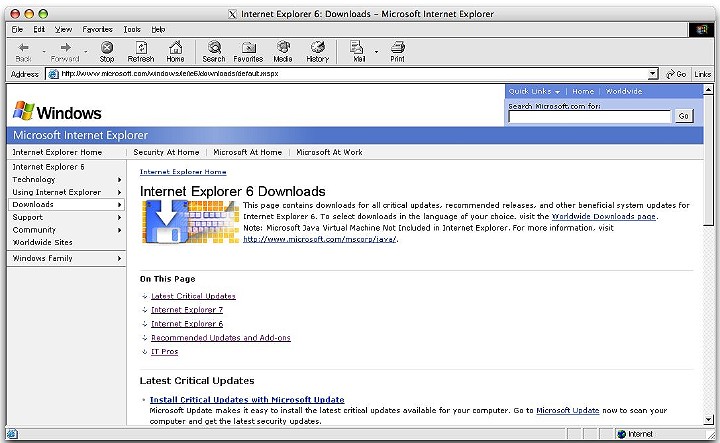The image size is (720, 443).
Task: Open the Tools menu
Action: tap(132, 29)
